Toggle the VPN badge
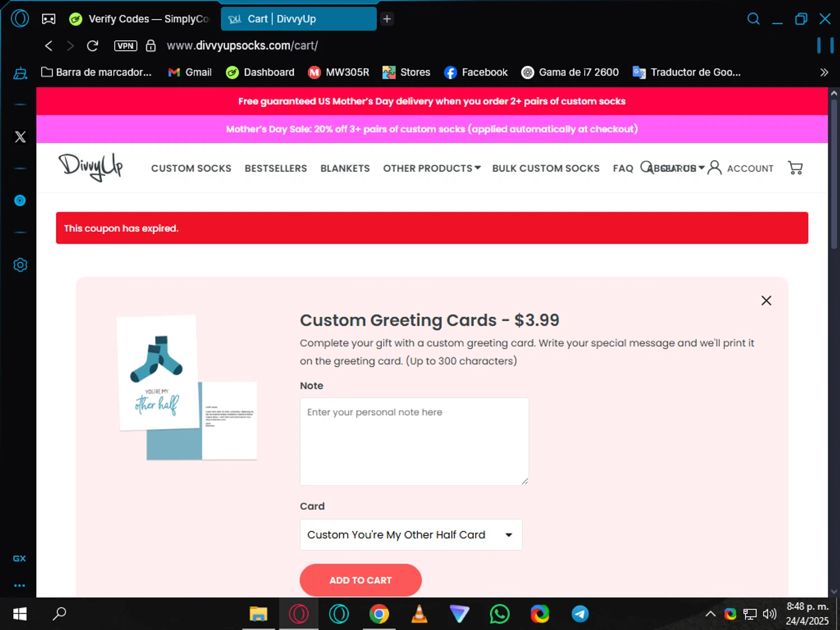This screenshot has width=840, height=630. point(125,46)
